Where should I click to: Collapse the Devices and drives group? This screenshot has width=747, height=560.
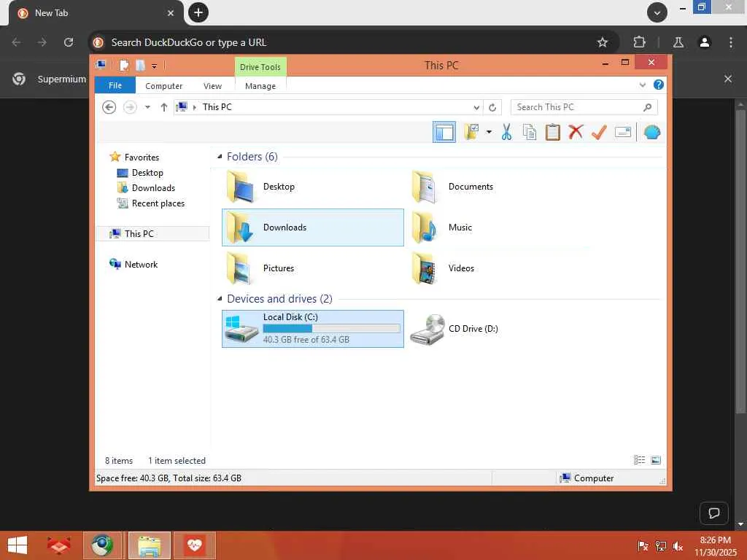[220, 298]
